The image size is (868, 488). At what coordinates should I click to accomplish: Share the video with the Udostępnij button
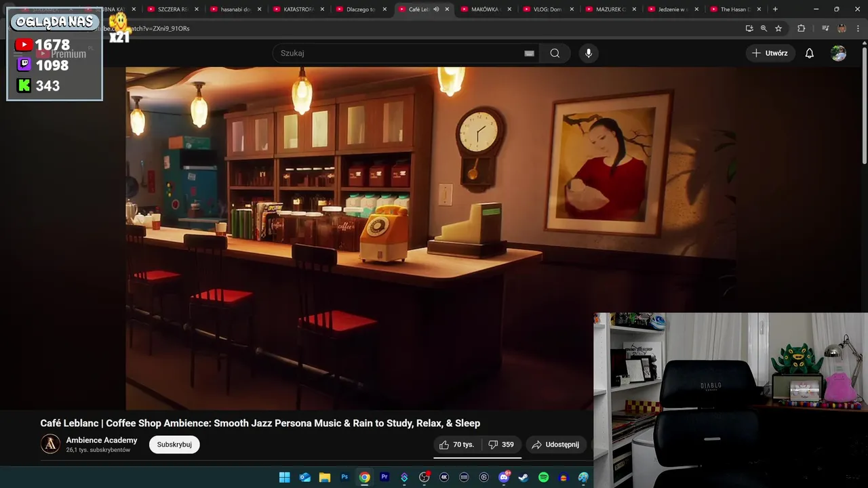point(555,445)
